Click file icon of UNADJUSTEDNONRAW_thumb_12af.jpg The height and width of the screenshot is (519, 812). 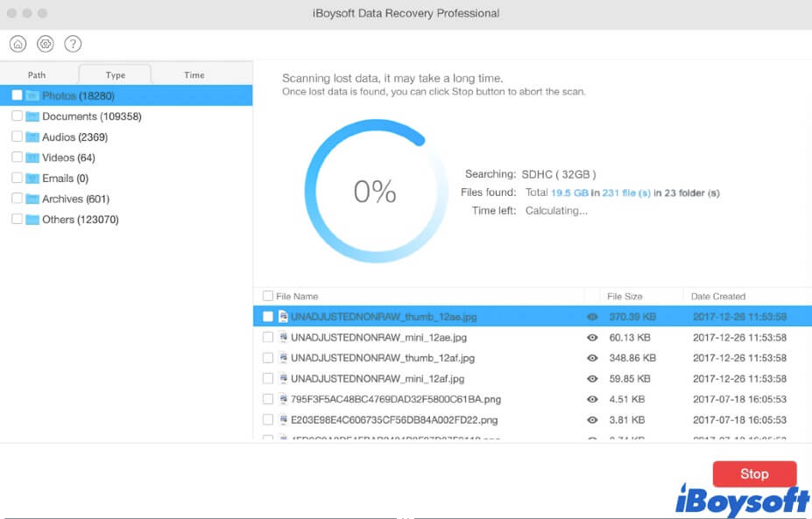(283, 358)
